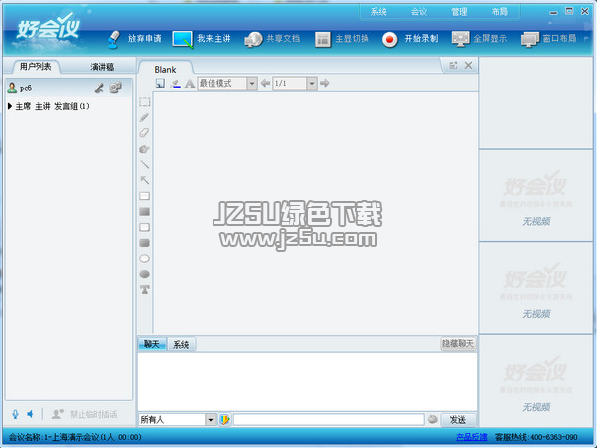Click the whiteboard save icon
The height and width of the screenshot is (448, 597).
[x=160, y=83]
